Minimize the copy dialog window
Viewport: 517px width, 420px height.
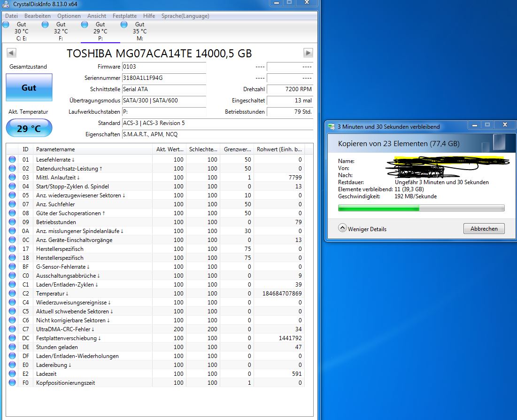475,124
